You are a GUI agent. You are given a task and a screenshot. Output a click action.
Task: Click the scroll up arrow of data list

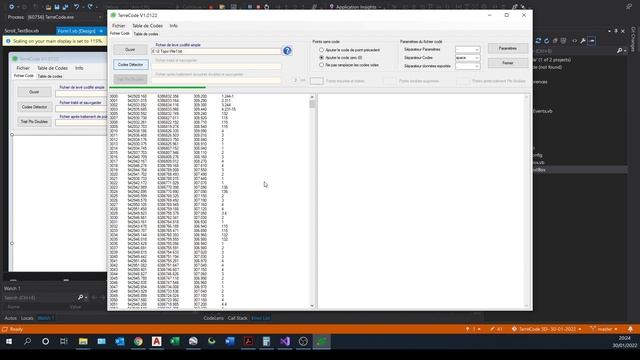tap(312, 97)
